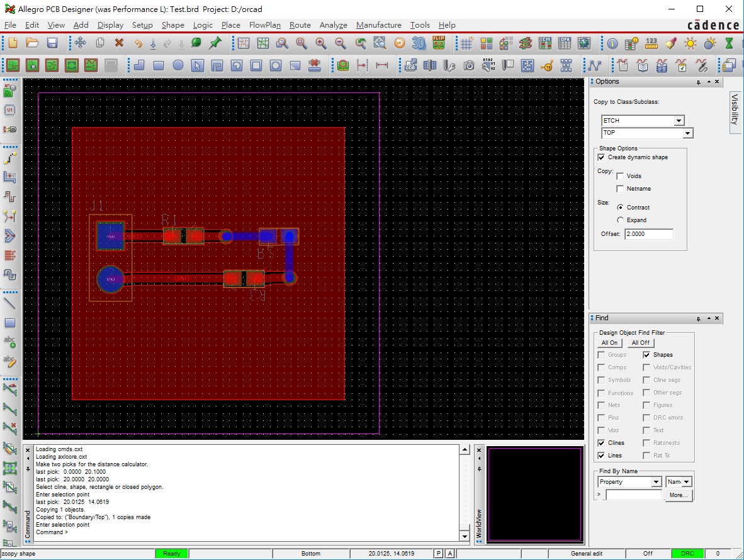This screenshot has width=744, height=560.
Task: Uncheck the Clines find filter checkbox
Action: click(601, 443)
